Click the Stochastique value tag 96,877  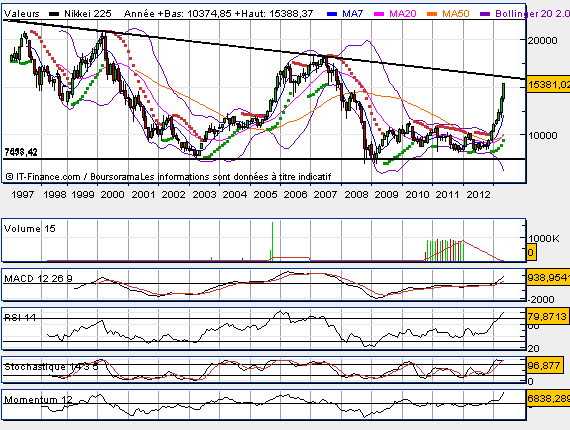[544, 365]
